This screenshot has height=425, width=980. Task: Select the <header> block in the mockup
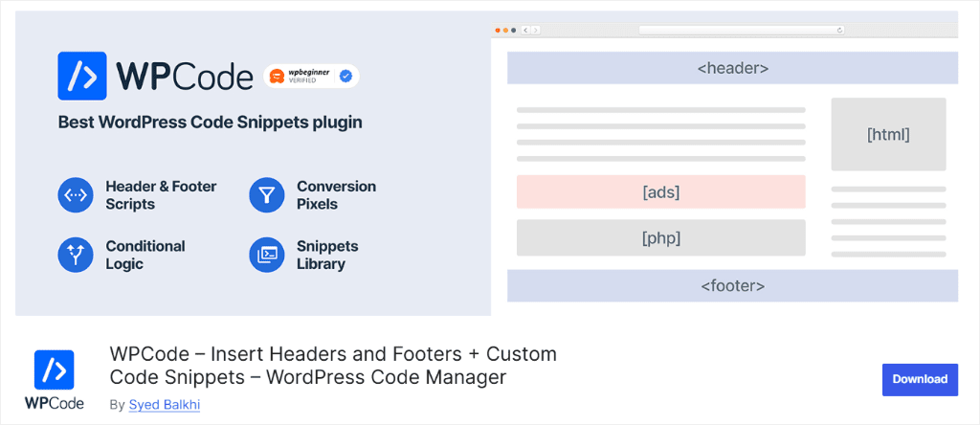(732, 68)
